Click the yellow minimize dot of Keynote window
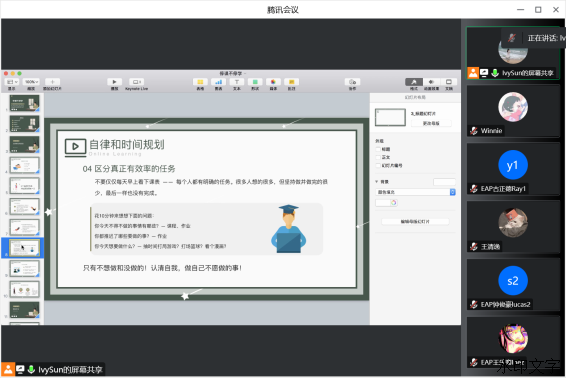566x378 pixels. click(x=13, y=73)
